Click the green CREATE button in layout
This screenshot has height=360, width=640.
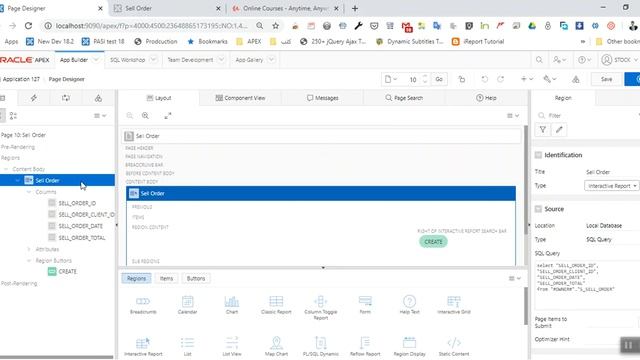[433, 242]
